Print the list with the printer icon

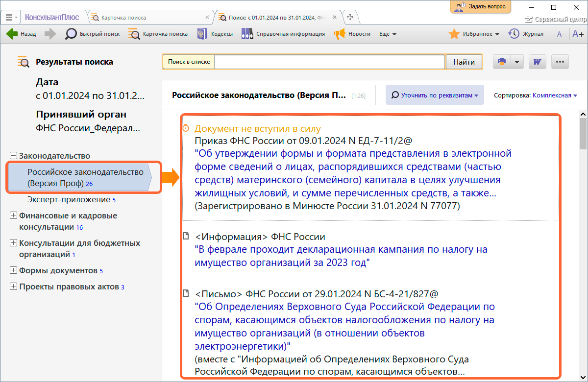501,62
